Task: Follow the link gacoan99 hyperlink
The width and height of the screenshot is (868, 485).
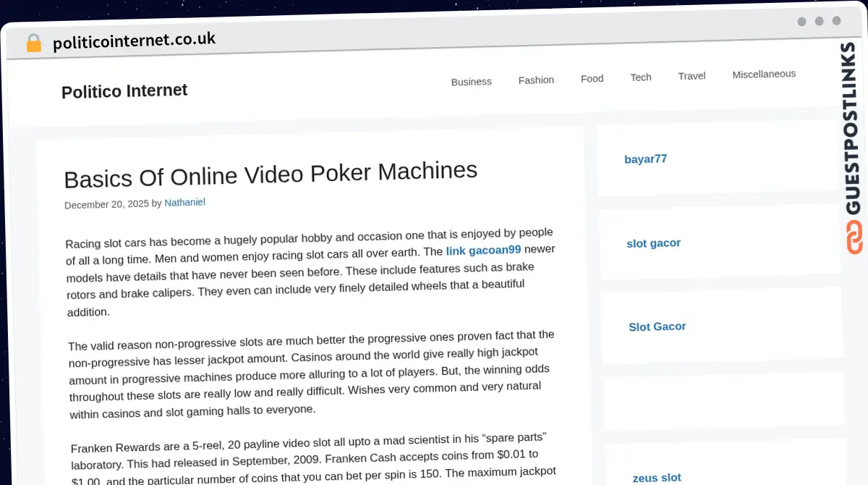Action: tap(483, 250)
